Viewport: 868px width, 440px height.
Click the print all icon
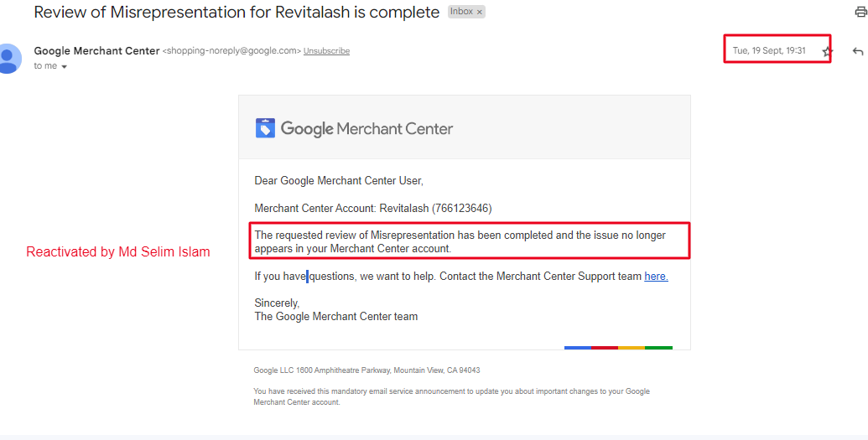point(860,12)
